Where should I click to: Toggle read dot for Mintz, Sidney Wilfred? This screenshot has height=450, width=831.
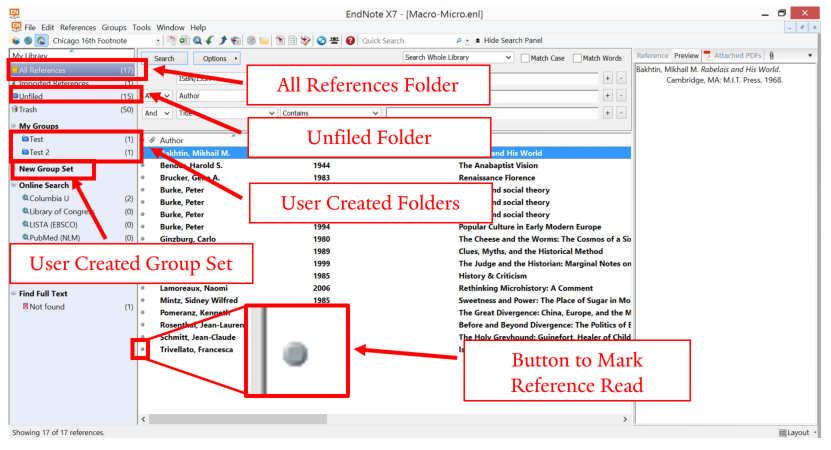tap(143, 301)
